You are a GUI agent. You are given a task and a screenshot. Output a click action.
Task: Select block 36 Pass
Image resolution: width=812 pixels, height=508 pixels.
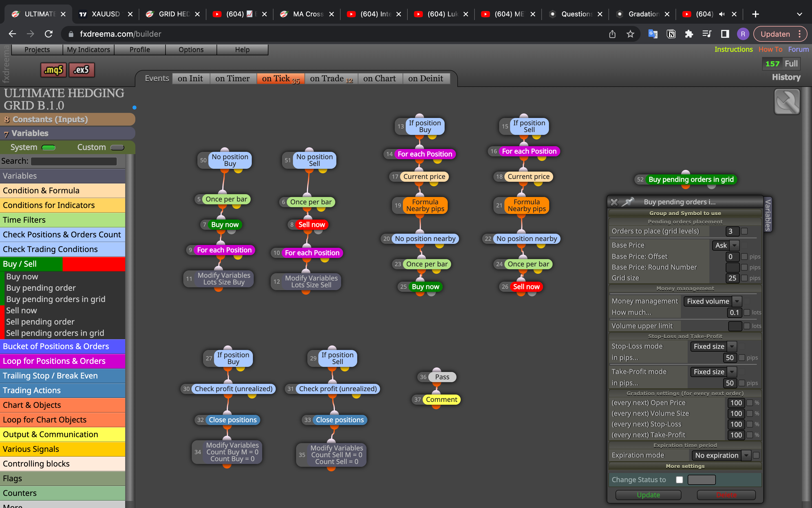442,377
